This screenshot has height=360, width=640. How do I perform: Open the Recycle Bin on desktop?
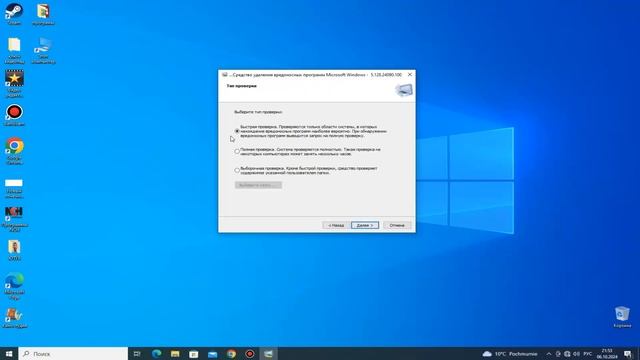pyautogui.click(x=622, y=317)
